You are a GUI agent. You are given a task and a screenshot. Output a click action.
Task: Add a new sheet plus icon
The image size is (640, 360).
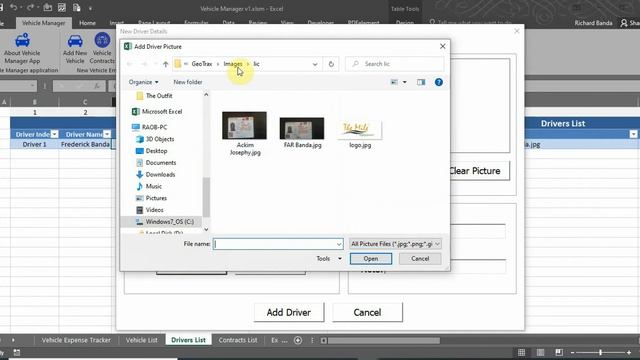pyautogui.click(x=298, y=340)
